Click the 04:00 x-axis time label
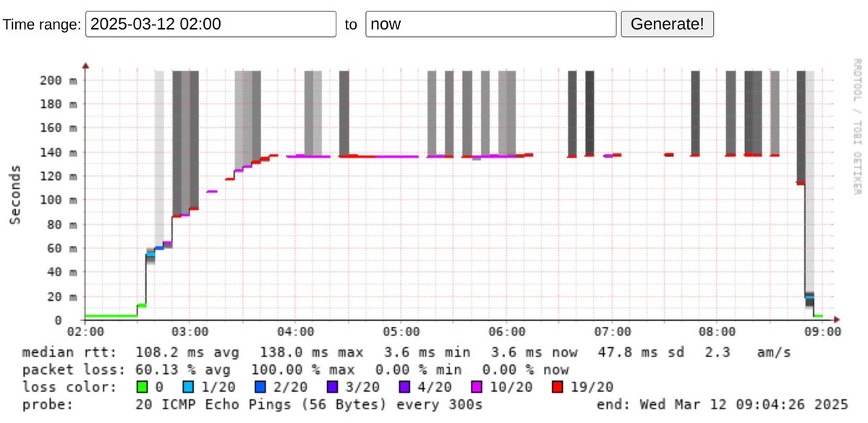Image resolution: width=868 pixels, height=423 pixels. (296, 331)
